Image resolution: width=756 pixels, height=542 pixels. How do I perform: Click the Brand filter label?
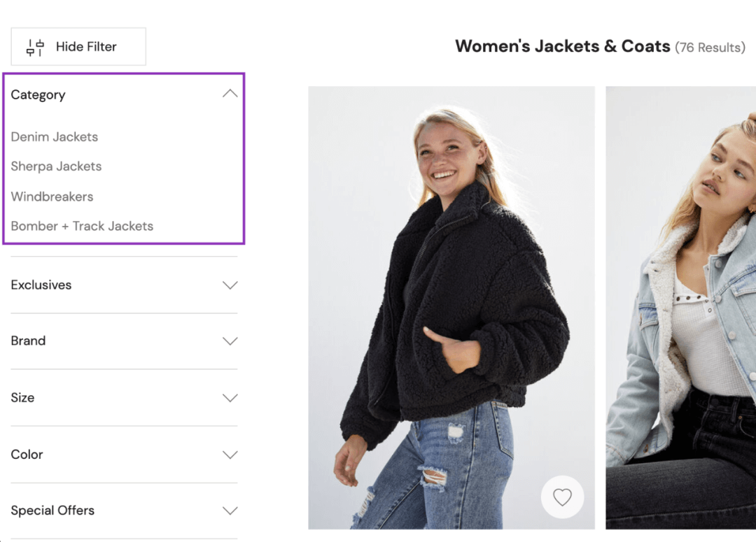click(x=28, y=341)
